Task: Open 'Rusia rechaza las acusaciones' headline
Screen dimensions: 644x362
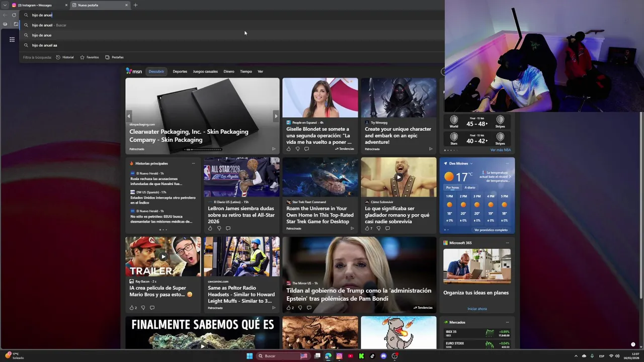Action: (156, 182)
